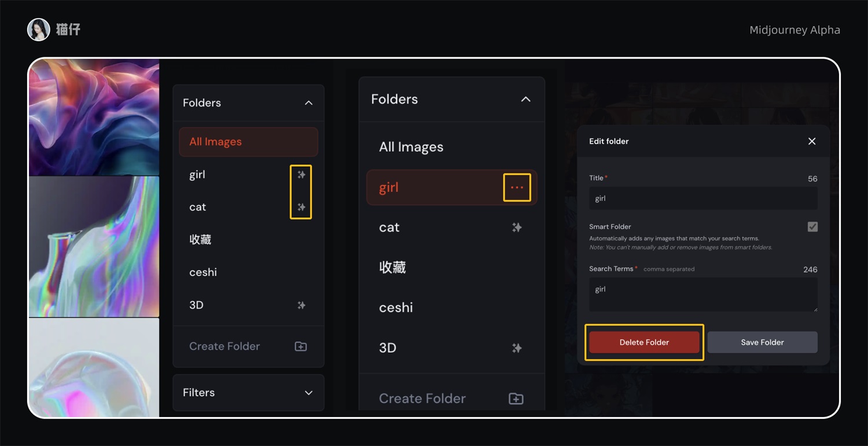Toggle the Smart Folder checkbox
This screenshot has width=868, height=446.
(812, 227)
